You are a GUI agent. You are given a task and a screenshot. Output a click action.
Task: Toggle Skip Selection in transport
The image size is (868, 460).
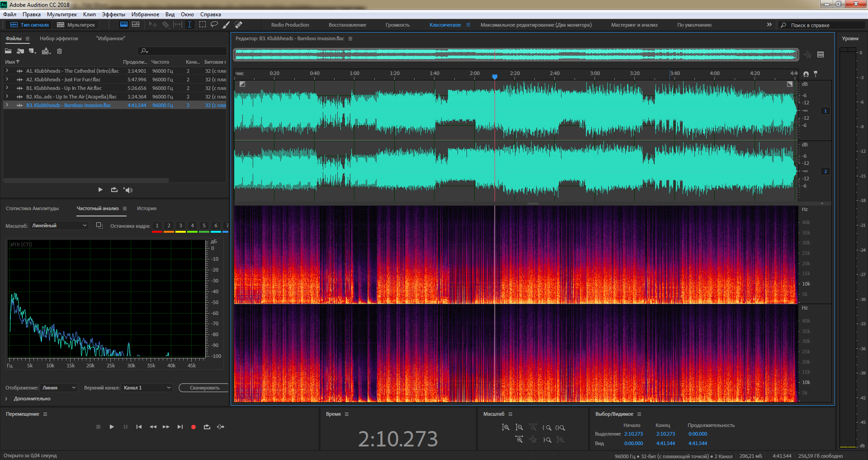(221, 427)
